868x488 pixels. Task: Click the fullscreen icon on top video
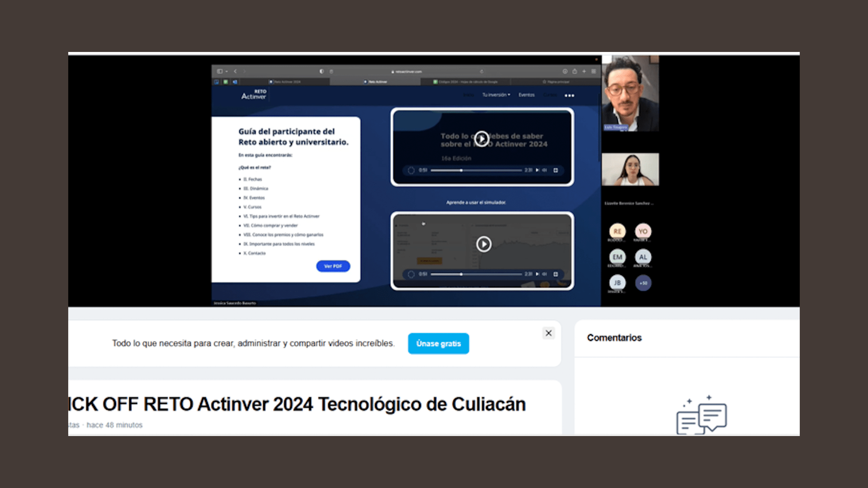coord(556,170)
